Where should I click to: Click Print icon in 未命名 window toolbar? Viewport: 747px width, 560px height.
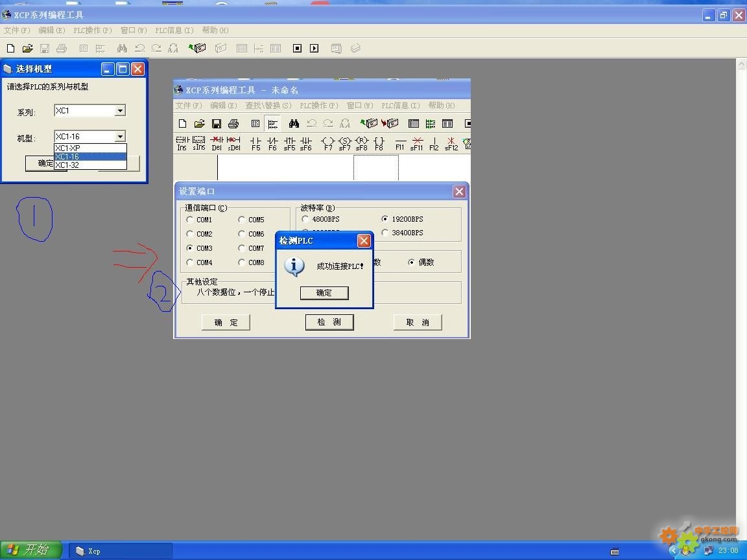(233, 123)
